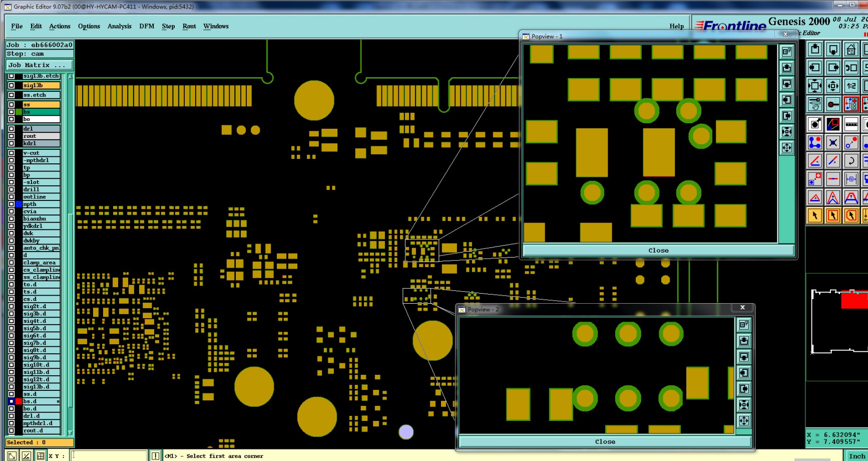Click the rotate curved-arrow icon
The height and width of the screenshot is (461, 868).
click(851, 161)
